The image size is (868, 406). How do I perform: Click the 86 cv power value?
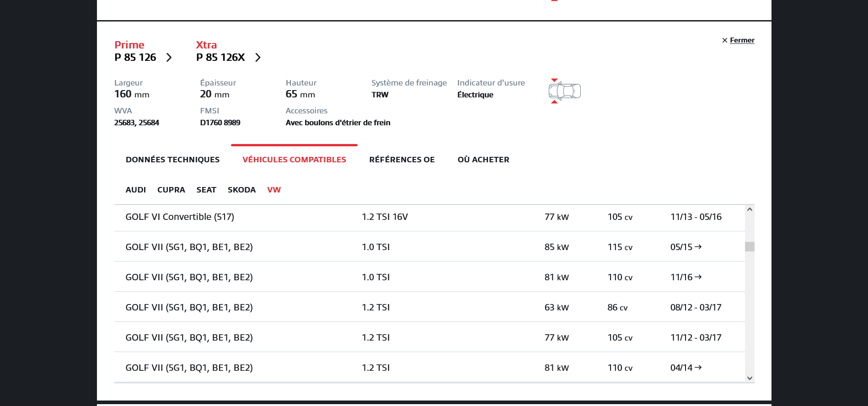(x=618, y=307)
